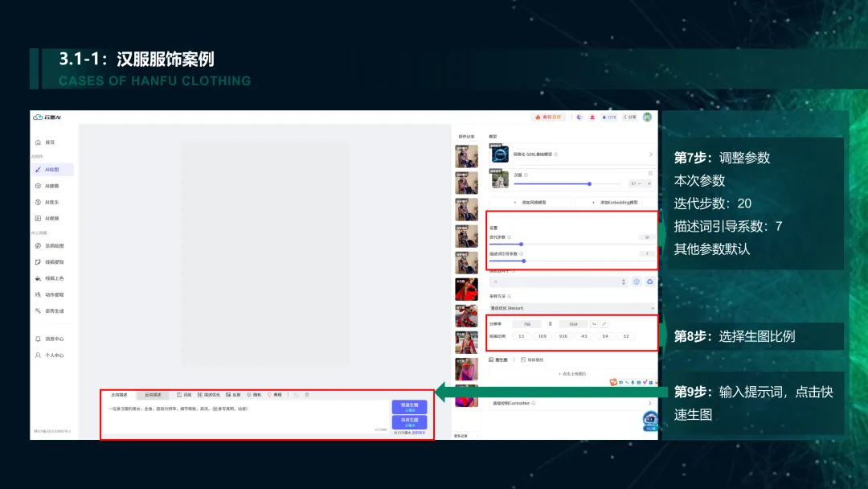The width and height of the screenshot is (868, 489).
Task: Open the 动作提取 motion extraction icon
Action: [x=39, y=294]
